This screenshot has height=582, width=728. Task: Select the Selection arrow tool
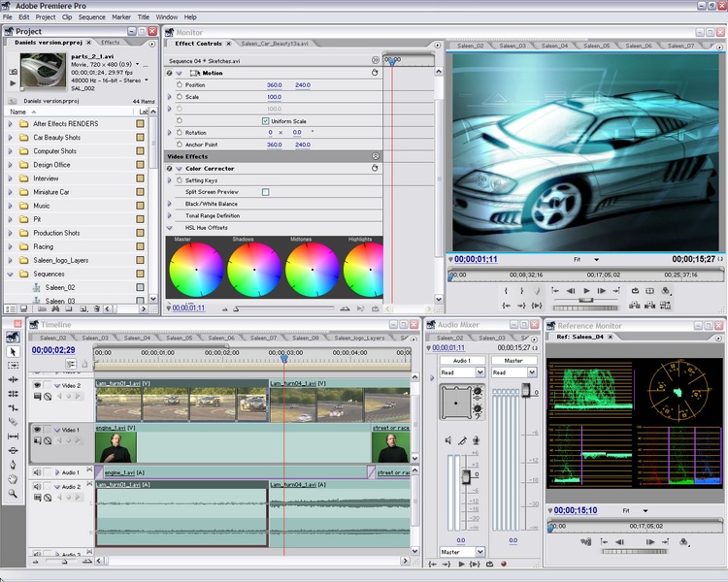(x=13, y=351)
